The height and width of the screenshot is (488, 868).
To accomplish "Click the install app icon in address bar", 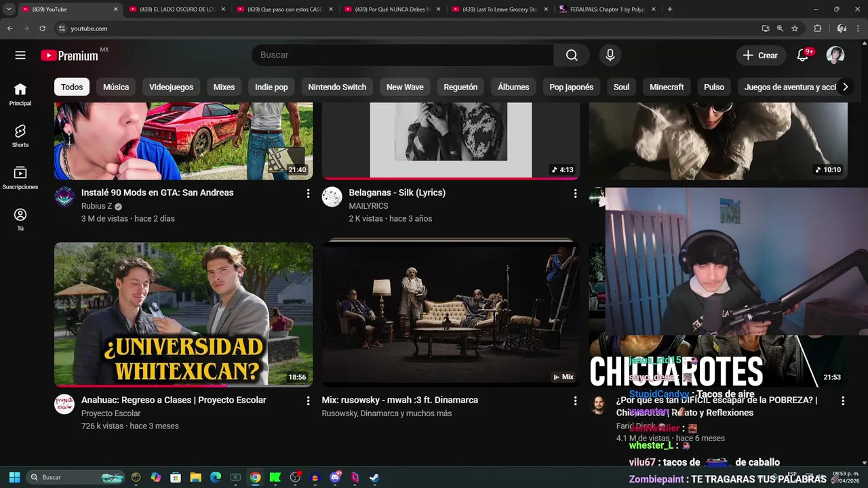I will coord(766,28).
